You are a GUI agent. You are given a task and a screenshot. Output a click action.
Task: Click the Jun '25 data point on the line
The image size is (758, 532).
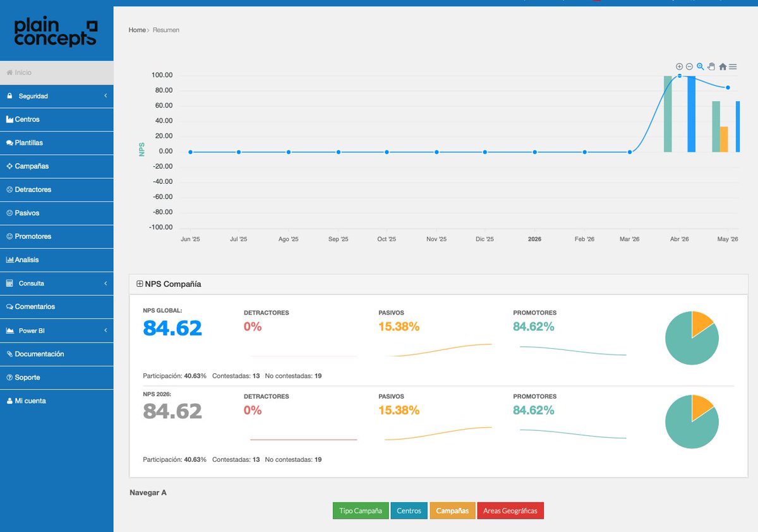pos(190,152)
